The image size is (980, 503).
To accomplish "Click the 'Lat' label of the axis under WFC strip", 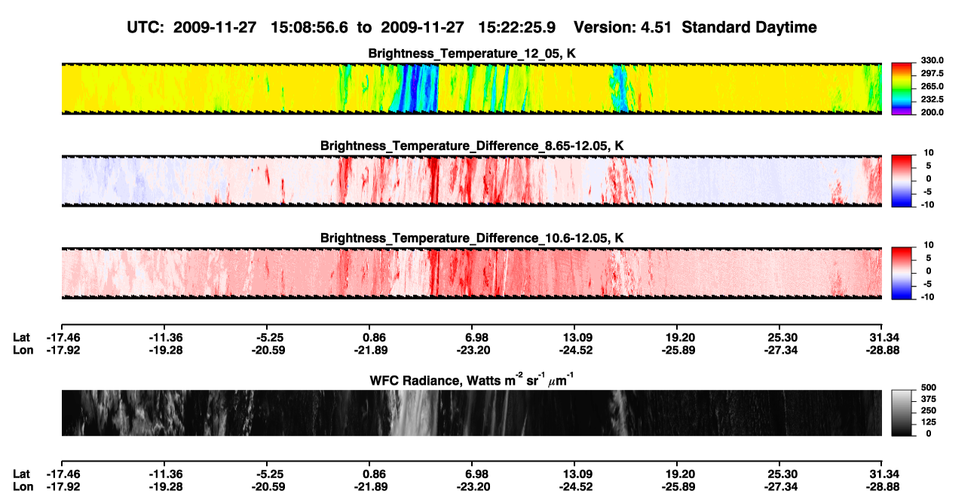I will (x=21, y=474).
